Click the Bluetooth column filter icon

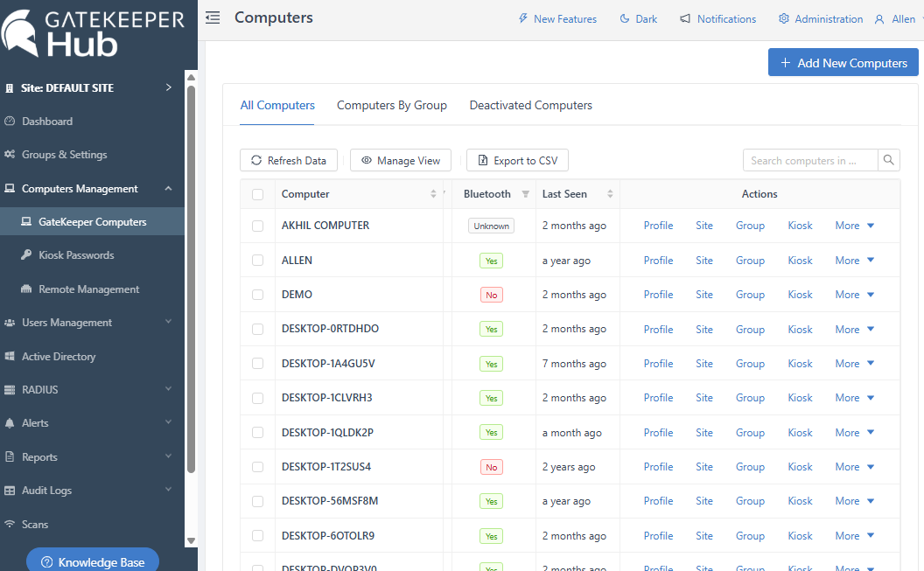click(526, 194)
